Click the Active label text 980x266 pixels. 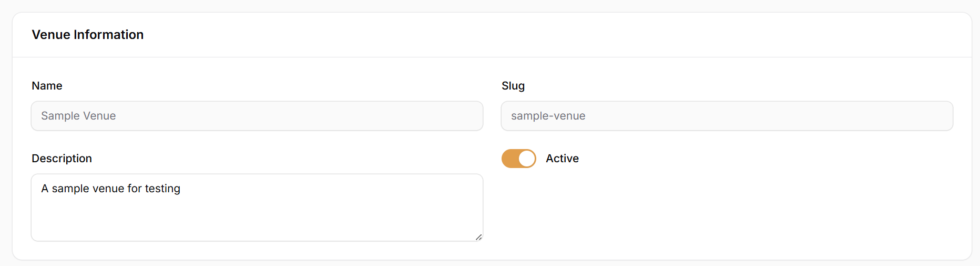(x=562, y=159)
